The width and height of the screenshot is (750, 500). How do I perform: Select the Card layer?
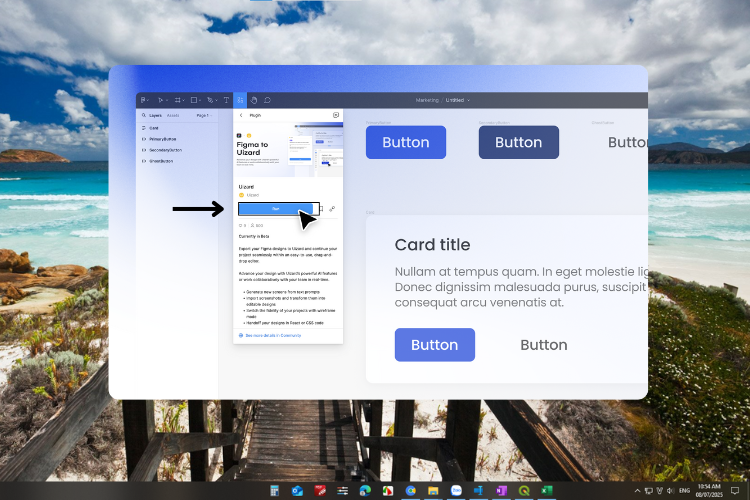(x=154, y=128)
